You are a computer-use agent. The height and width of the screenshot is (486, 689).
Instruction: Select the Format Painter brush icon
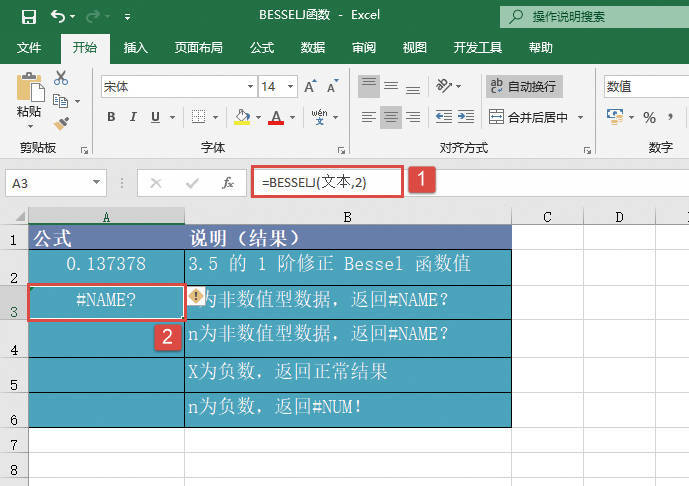coord(61,123)
